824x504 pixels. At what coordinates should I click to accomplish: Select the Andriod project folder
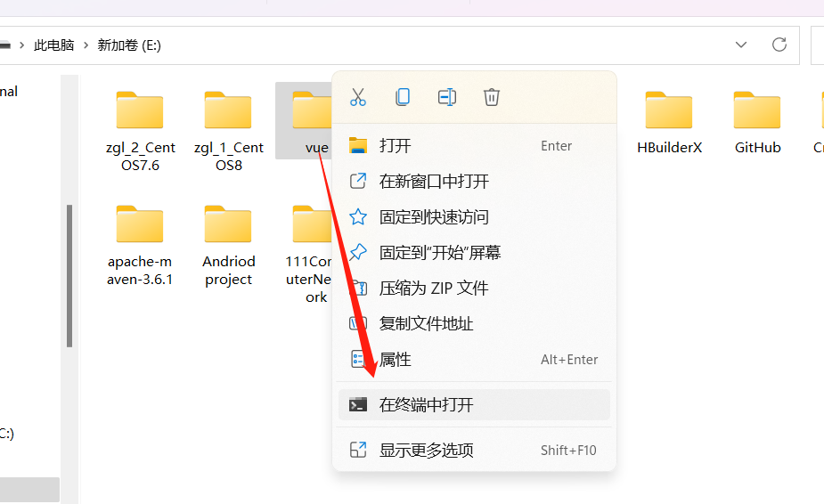[228, 244]
